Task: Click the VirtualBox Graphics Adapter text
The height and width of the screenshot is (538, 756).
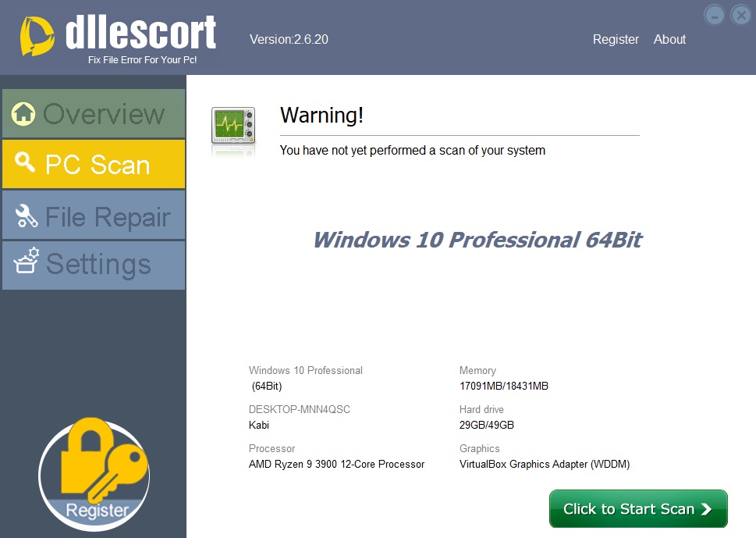Action: coord(545,464)
